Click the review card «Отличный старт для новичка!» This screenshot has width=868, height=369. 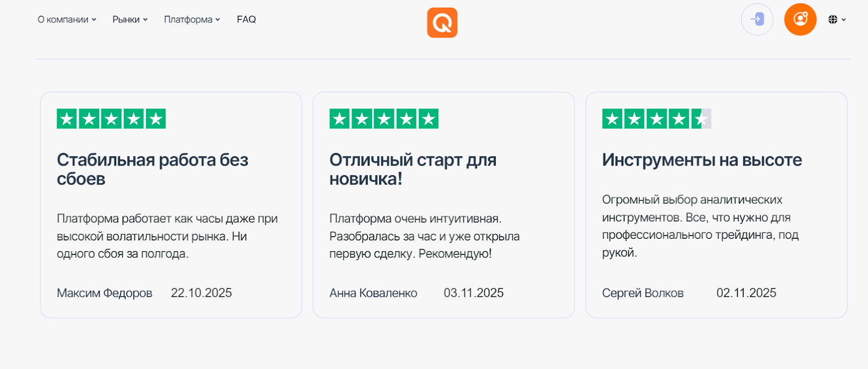(444, 205)
